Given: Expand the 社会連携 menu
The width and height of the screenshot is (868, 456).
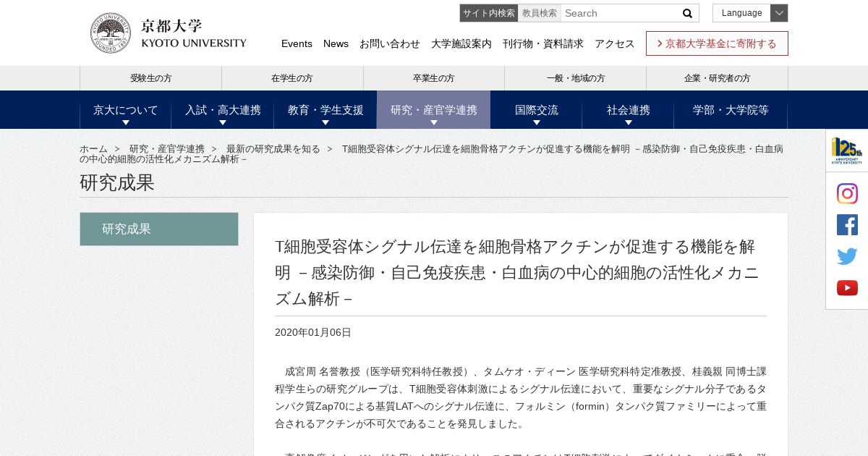Looking at the screenshot, I should (x=629, y=110).
